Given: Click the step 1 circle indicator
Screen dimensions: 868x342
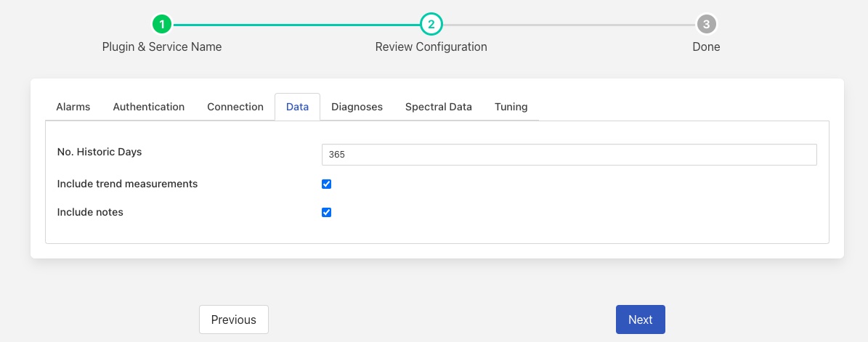Looking at the screenshot, I should [162, 24].
